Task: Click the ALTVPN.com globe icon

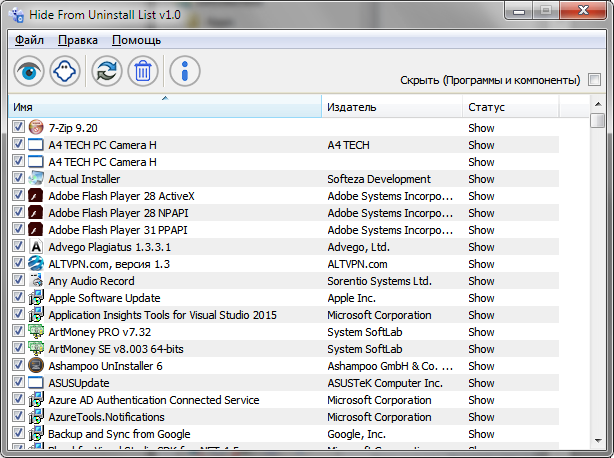Action: coord(36,263)
